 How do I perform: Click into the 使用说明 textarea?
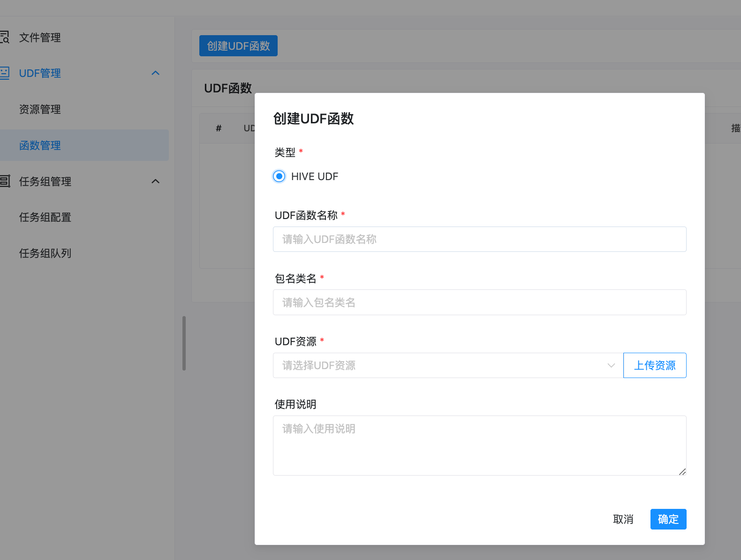click(480, 446)
